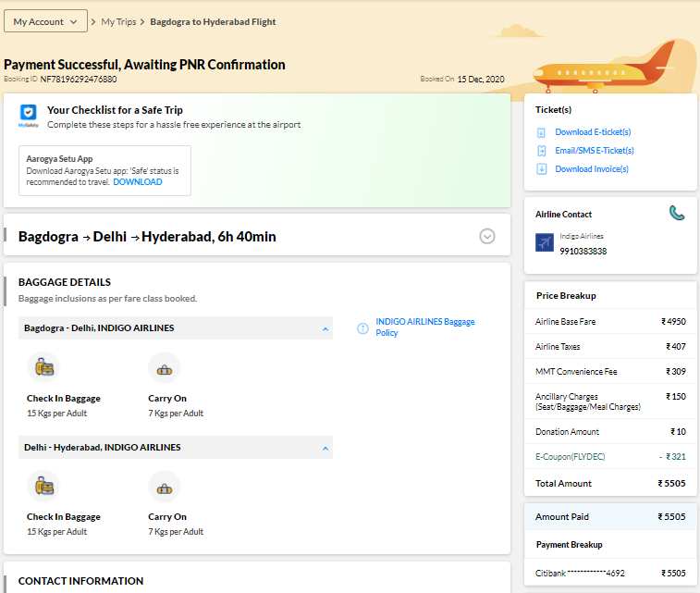The height and width of the screenshot is (593, 700).
Task: Expand Bagdogra-Delhi-Hyderabad itinerary chevron
Action: 487,236
